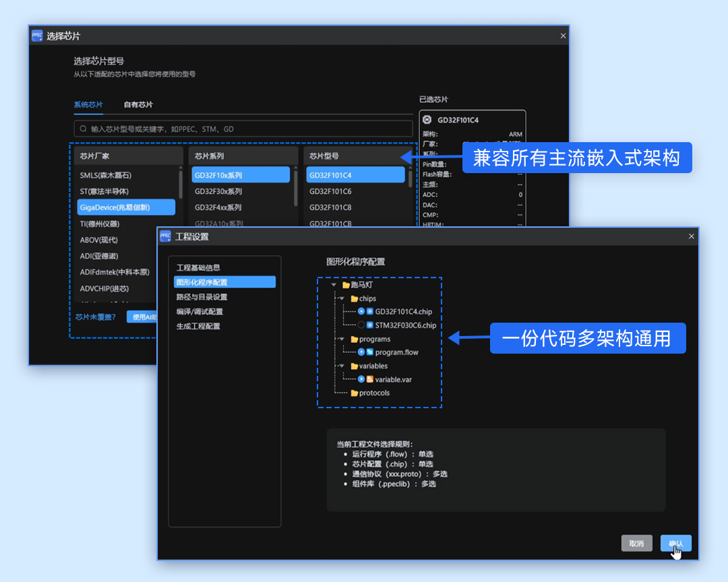Click the 确认 button

click(x=675, y=543)
